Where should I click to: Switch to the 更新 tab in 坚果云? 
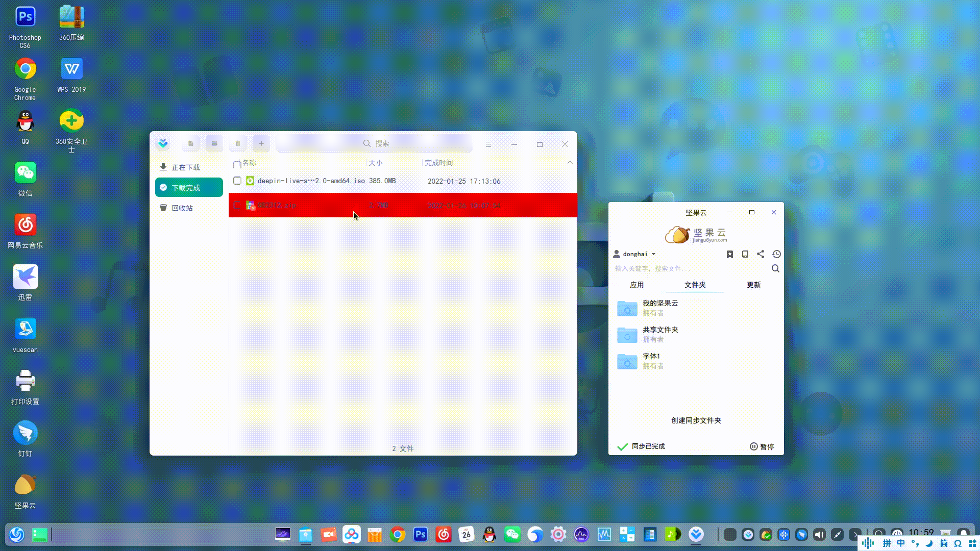coord(754,285)
